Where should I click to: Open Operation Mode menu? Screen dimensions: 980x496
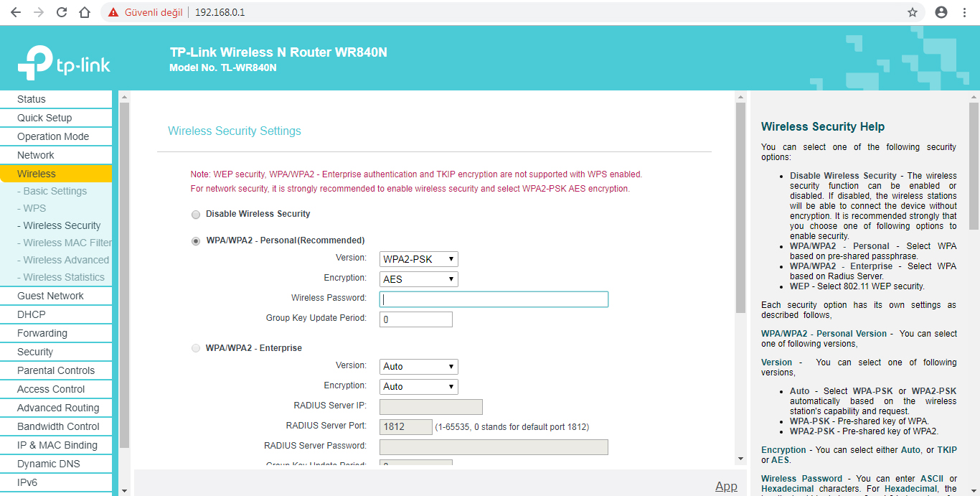[x=56, y=136]
